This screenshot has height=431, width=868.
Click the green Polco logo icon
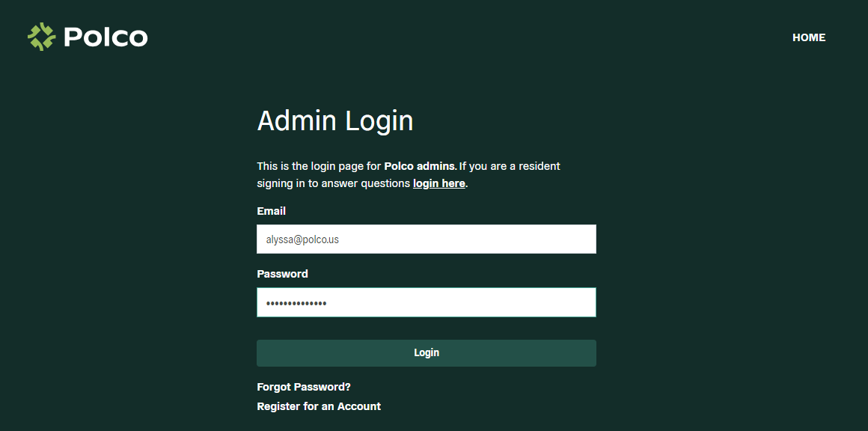[x=42, y=37]
